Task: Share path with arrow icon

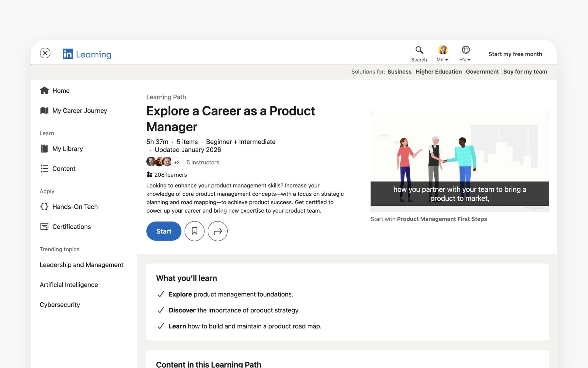Action: (x=218, y=231)
